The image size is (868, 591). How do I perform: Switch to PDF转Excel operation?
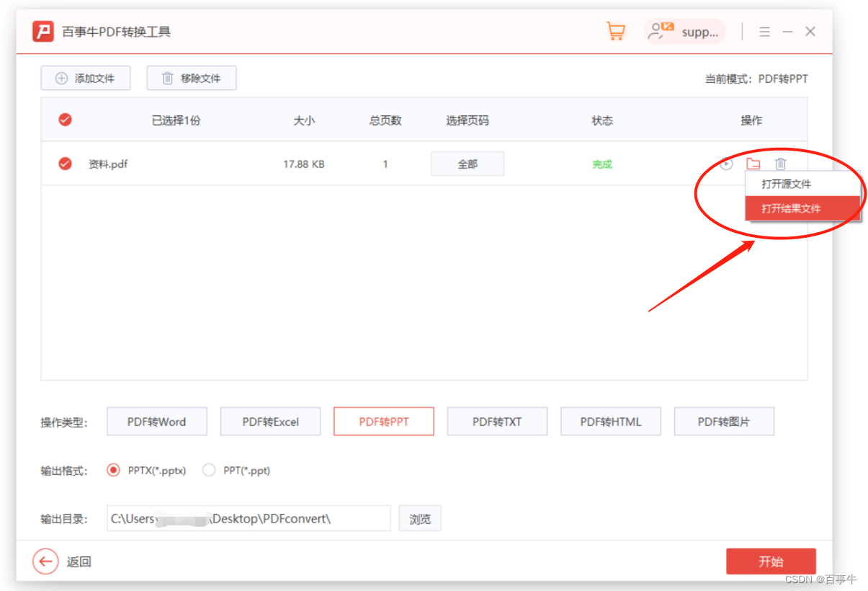click(270, 422)
